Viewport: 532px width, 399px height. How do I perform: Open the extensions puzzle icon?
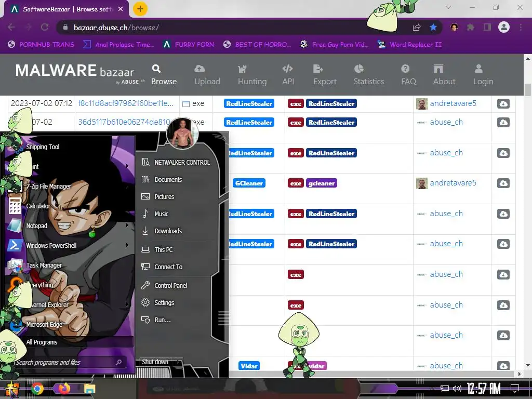pos(470,27)
